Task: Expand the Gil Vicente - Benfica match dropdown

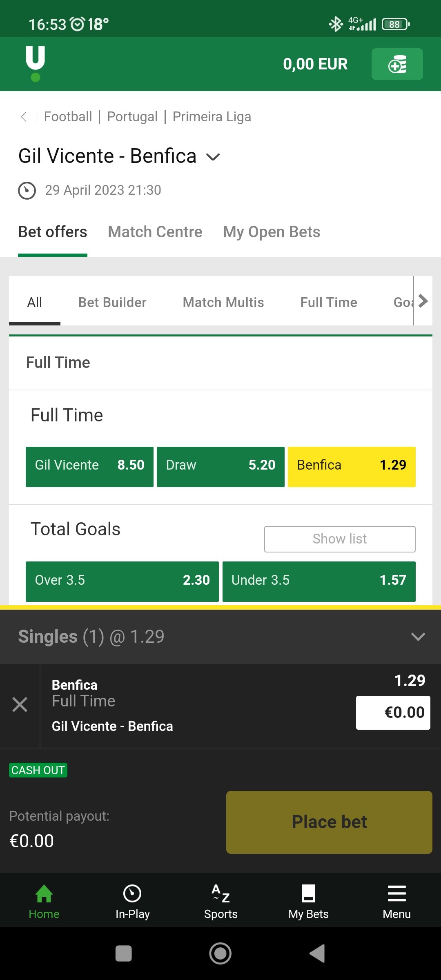Action: [x=213, y=157]
